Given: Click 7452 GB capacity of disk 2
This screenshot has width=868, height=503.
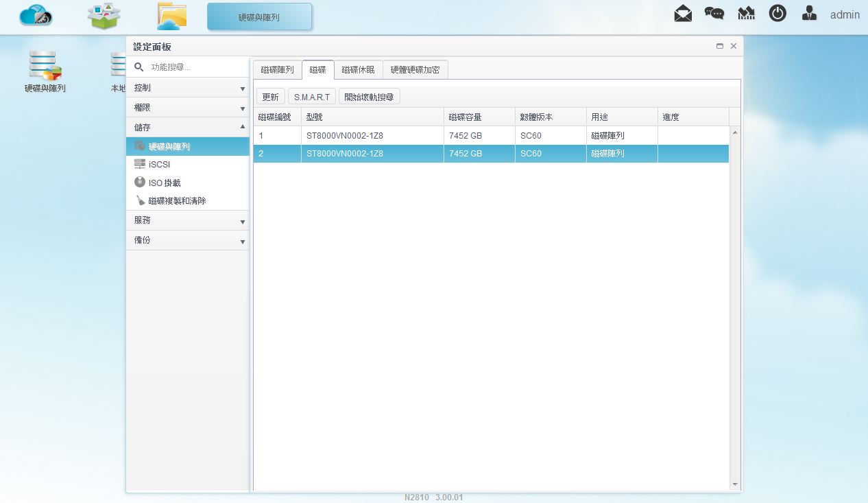Looking at the screenshot, I should coord(466,154).
